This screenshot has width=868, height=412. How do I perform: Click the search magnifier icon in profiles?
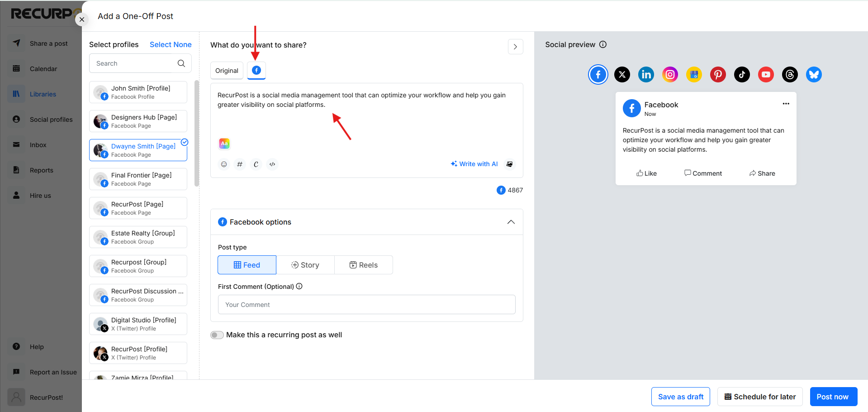tap(181, 63)
